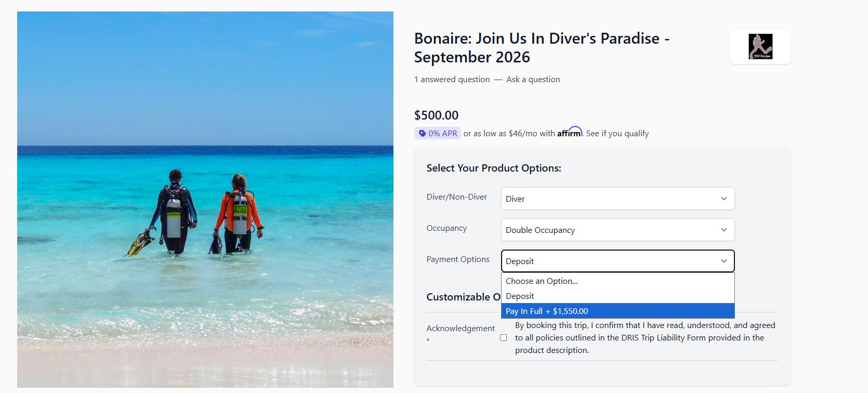Click the 'Occupancy' field label

[x=446, y=228]
